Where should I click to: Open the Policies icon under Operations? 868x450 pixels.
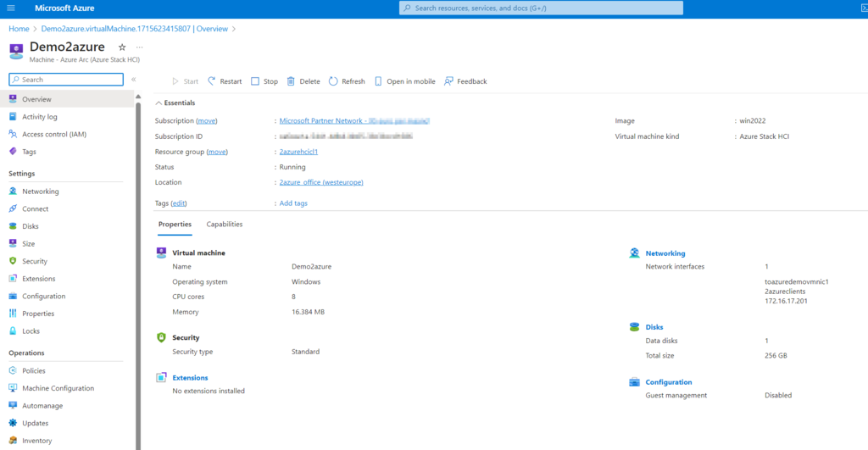tap(13, 370)
